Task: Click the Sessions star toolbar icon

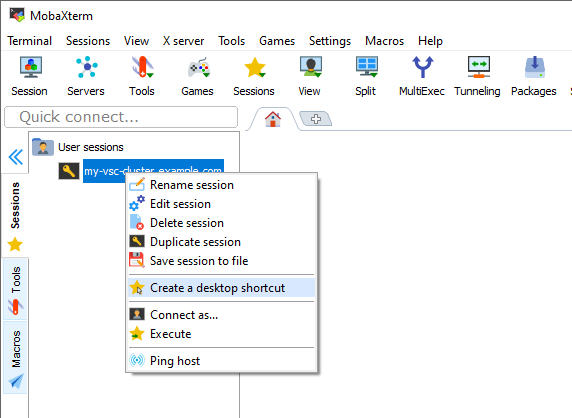Action: pos(255,68)
